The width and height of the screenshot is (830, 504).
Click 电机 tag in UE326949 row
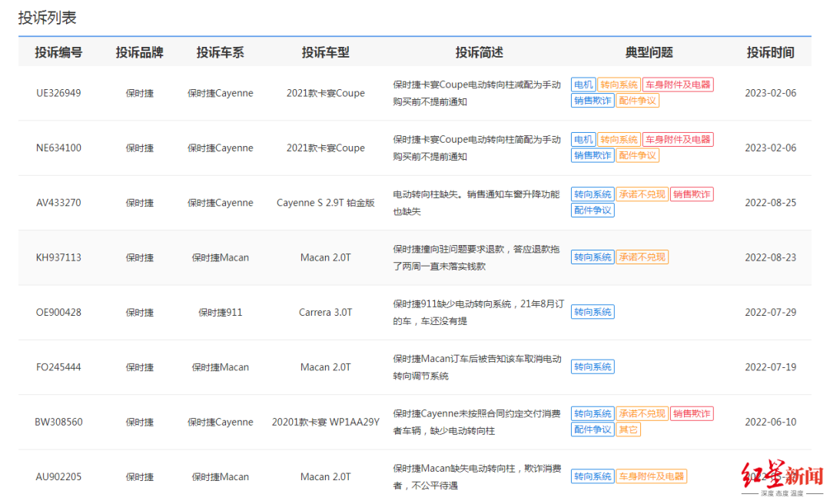click(583, 85)
